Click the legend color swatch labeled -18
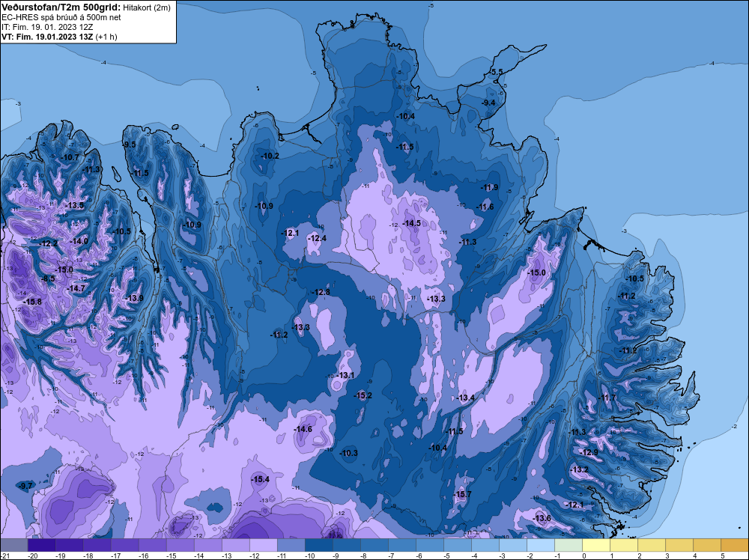Viewport: 749px width, 560px height. pyautogui.click(x=97, y=545)
